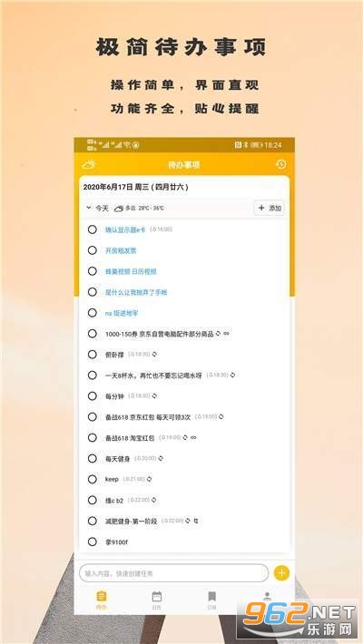Complete the 每天健身 task circle
The height and width of the screenshot is (644, 363).
click(93, 458)
